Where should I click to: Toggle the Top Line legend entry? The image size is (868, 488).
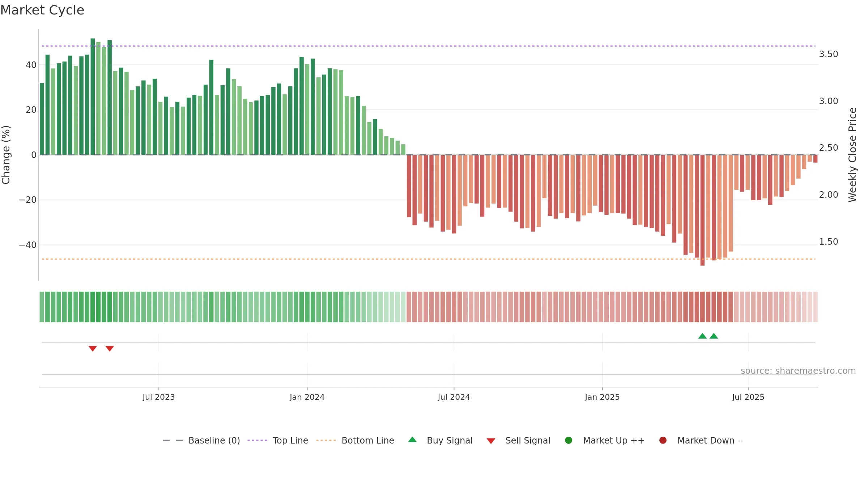click(278, 440)
